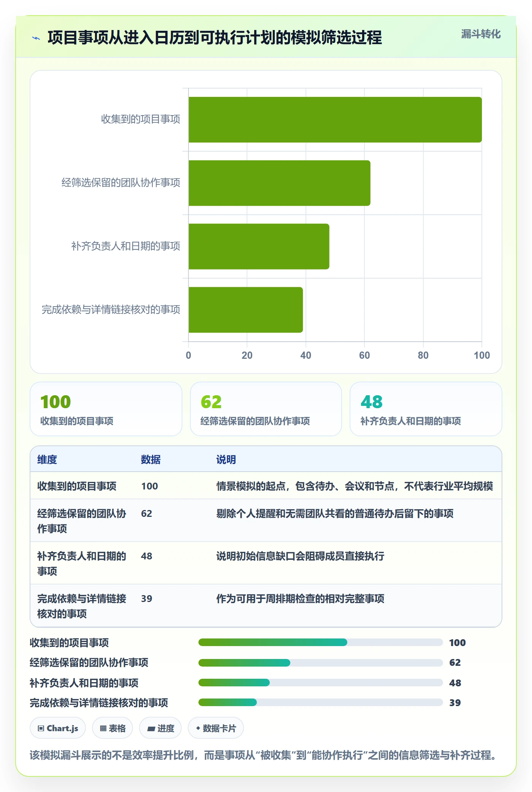Click description 作为可用于周排期检查的相对完整事项

pyautogui.click(x=300, y=599)
